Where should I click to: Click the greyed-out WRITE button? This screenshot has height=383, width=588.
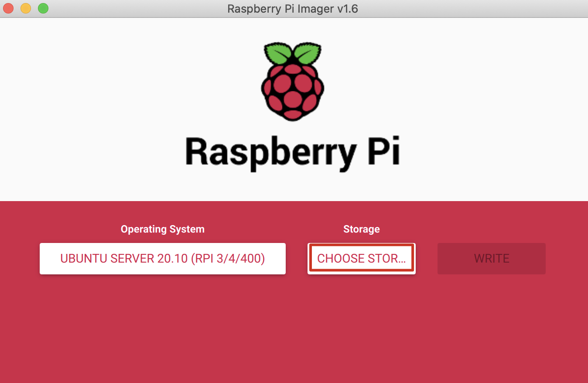point(492,259)
